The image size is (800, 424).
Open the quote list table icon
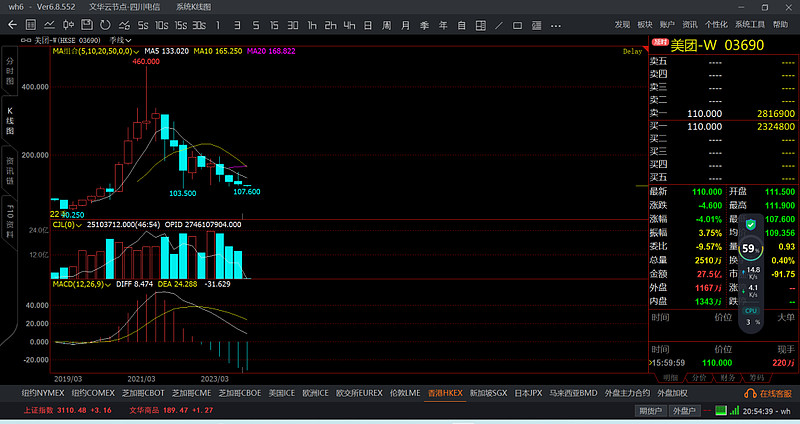pos(31,24)
